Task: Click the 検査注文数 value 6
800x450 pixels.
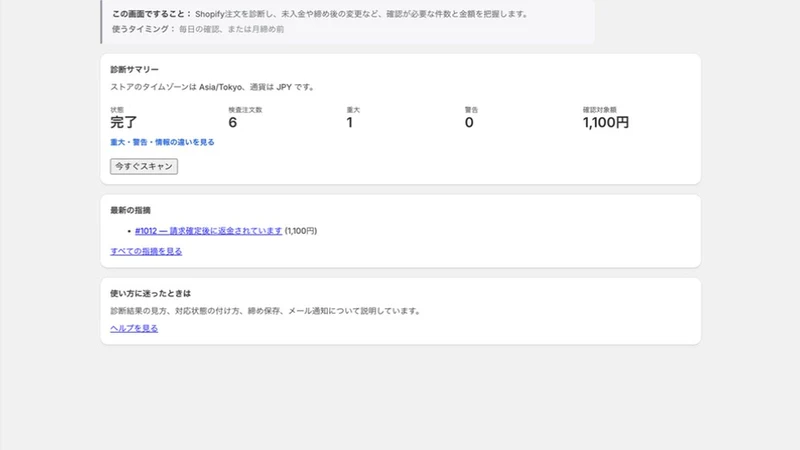Action: [233, 122]
